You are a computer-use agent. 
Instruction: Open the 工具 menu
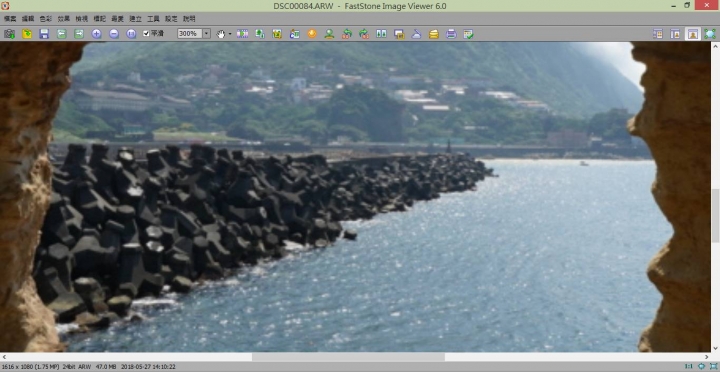click(x=153, y=19)
